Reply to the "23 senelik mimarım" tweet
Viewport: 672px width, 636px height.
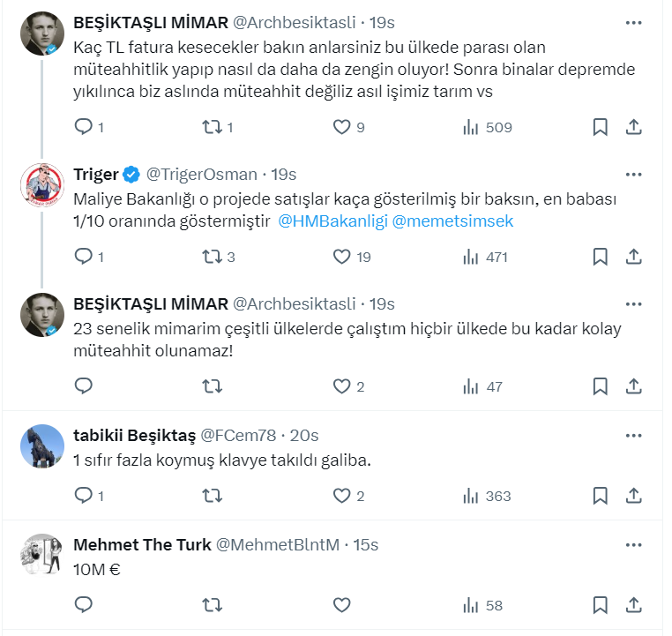[x=84, y=386]
